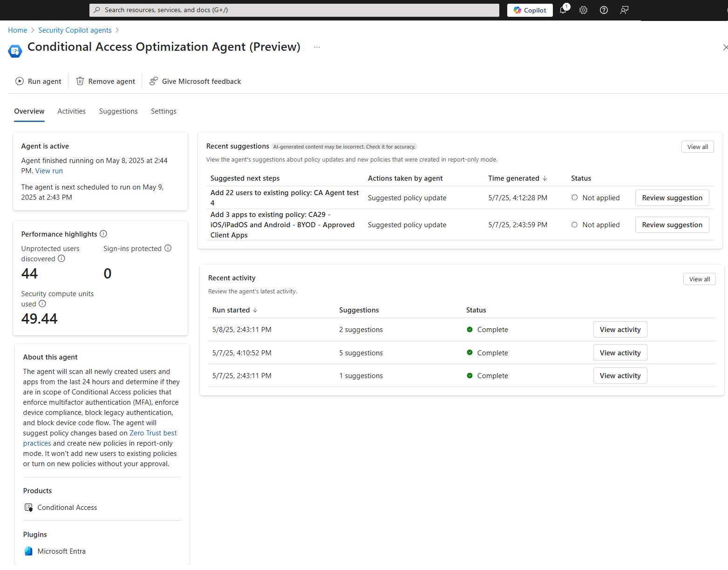Screen dimensions: 728x570
Task: Open the help question mark icon
Action: 604,10
